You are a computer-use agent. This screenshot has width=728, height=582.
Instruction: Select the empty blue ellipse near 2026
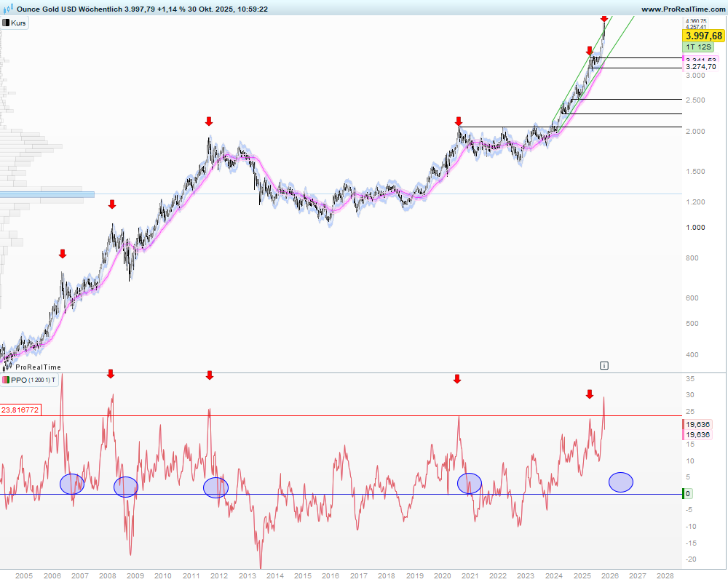(x=620, y=482)
